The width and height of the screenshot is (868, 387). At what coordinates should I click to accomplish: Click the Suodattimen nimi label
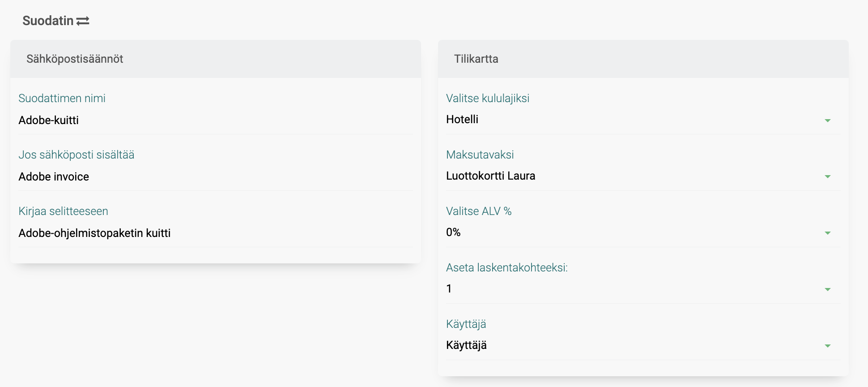pos(62,99)
